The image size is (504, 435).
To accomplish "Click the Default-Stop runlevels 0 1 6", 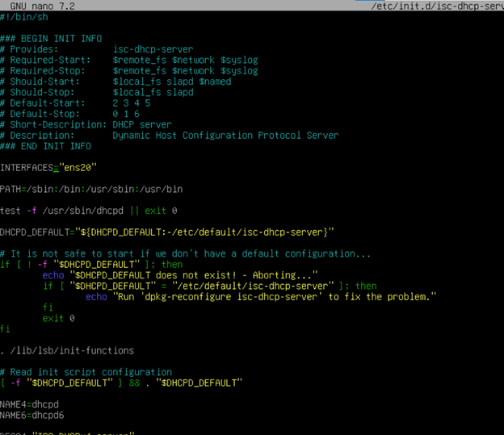I will [126, 114].
